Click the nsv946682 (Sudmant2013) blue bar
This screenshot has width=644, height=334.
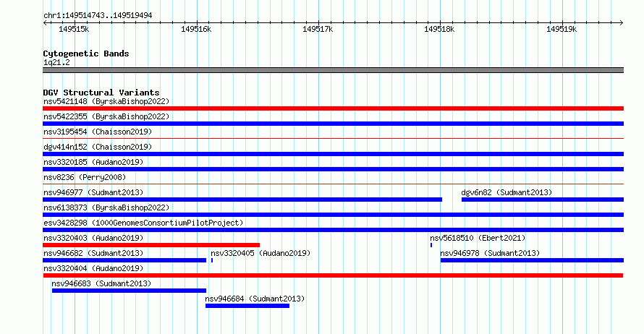(x=124, y=260)
